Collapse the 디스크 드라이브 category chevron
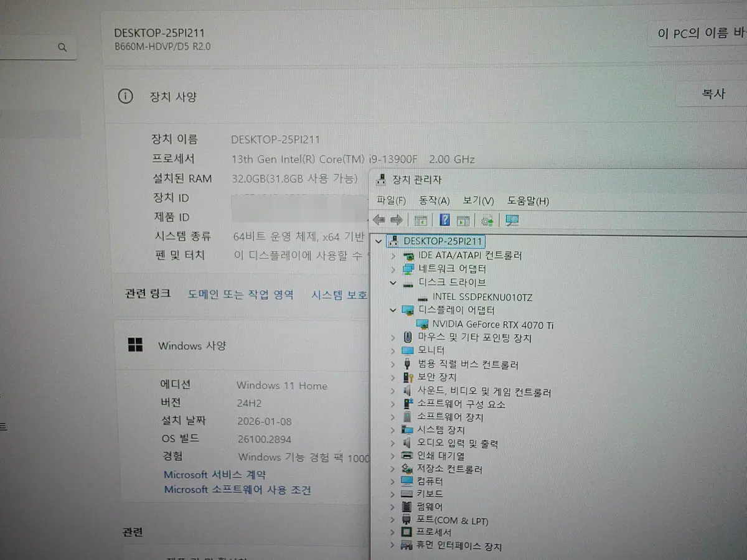This screenshot has width=747, height=560. pos(392,282)
